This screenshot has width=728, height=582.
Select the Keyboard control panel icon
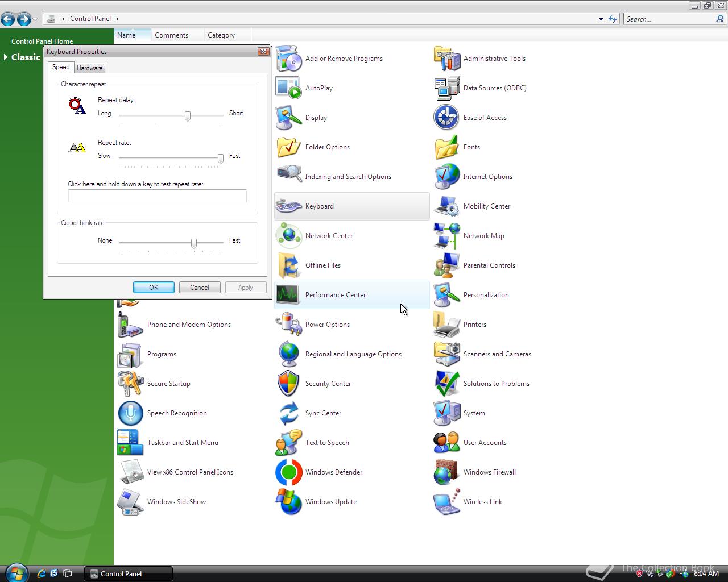[289, 206]
